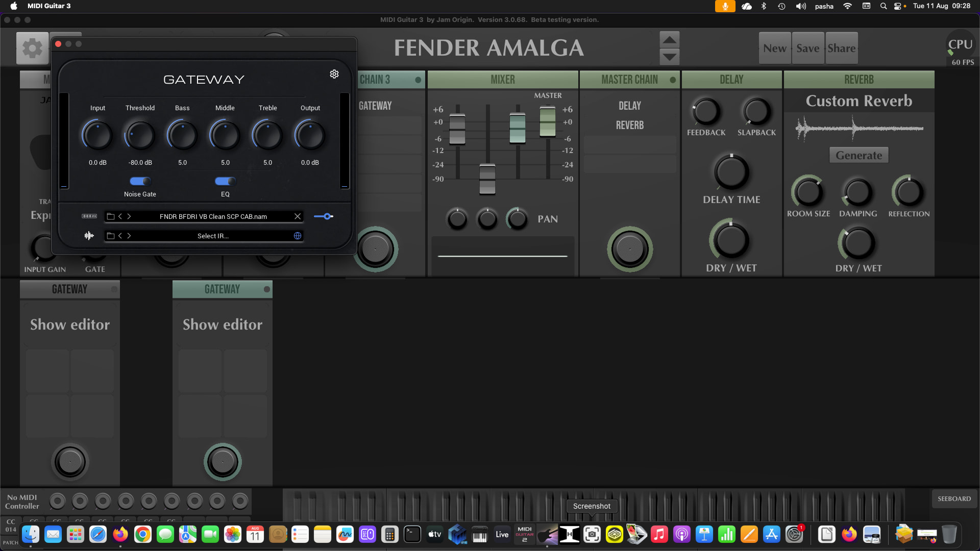Launch MIDI Guitar 2 from the Dock
The width and height of the screenshot is (980, 551).
click(x=525, y=534)
